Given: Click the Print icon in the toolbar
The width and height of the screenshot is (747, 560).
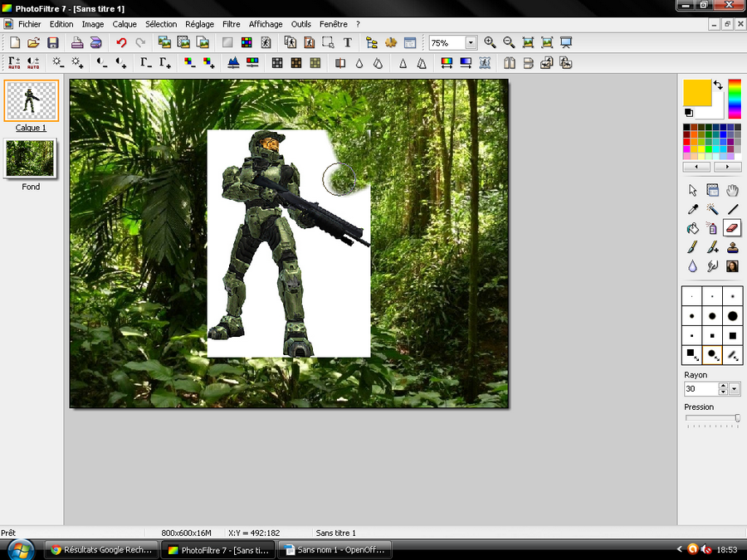Looking at the screenshot, I should pos(77,43).
